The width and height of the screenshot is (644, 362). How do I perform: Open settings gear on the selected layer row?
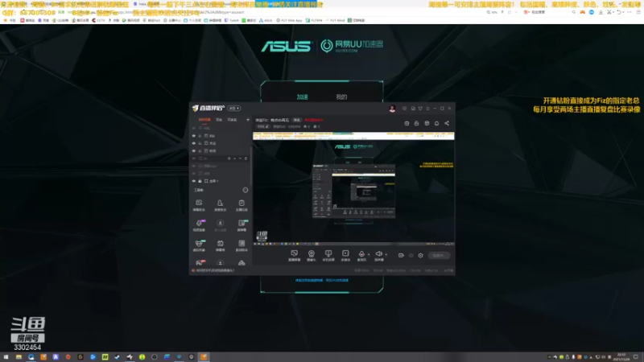click(229, 158)
